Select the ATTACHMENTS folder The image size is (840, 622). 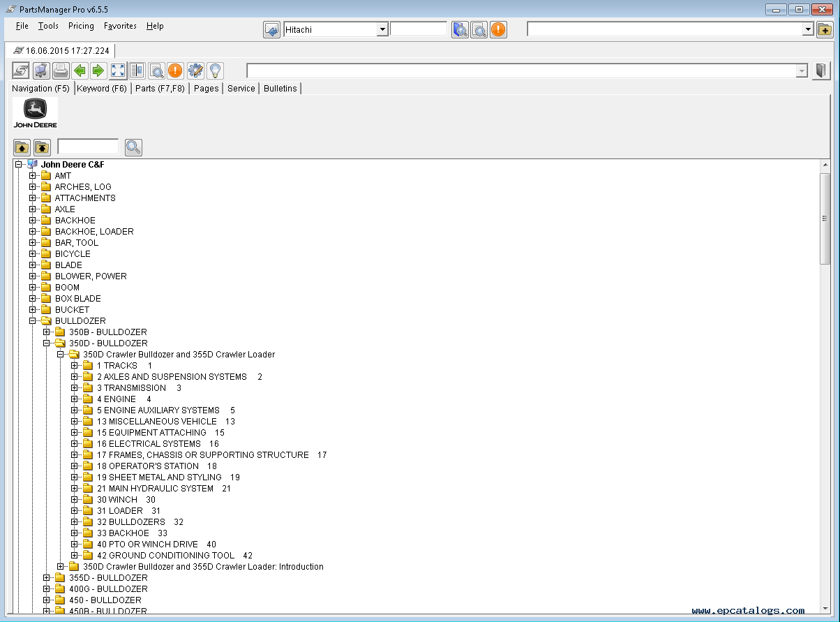pyautogui.click(x=85, y=198)
